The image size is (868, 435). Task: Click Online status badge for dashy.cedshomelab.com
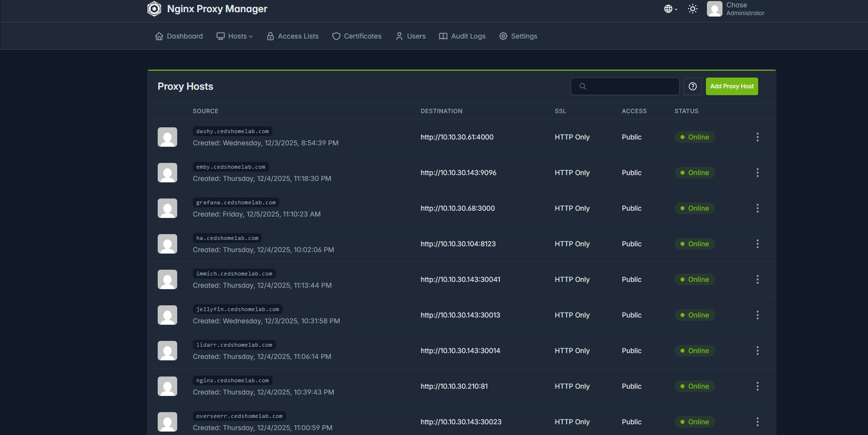pyautogui.click(x=695, y=137)
